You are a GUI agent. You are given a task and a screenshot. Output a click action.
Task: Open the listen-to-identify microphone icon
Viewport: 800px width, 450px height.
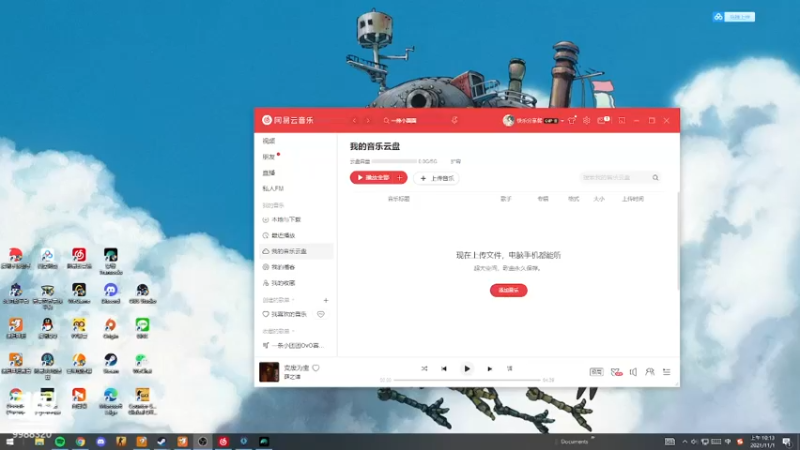454,120
